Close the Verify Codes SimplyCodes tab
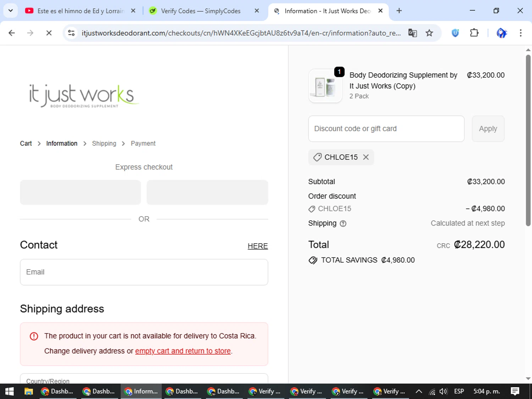 tap(257, 11)
